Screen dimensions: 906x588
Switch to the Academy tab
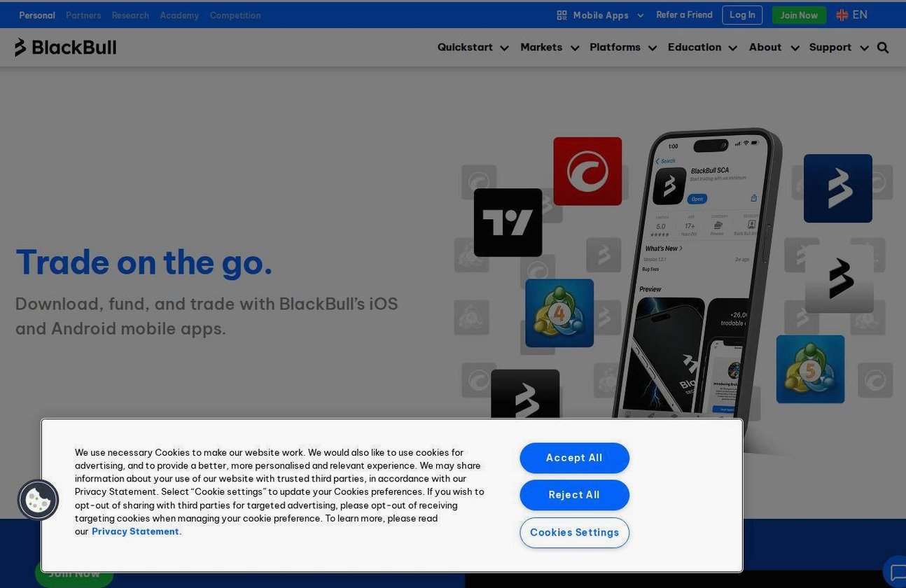click(179, 15)
